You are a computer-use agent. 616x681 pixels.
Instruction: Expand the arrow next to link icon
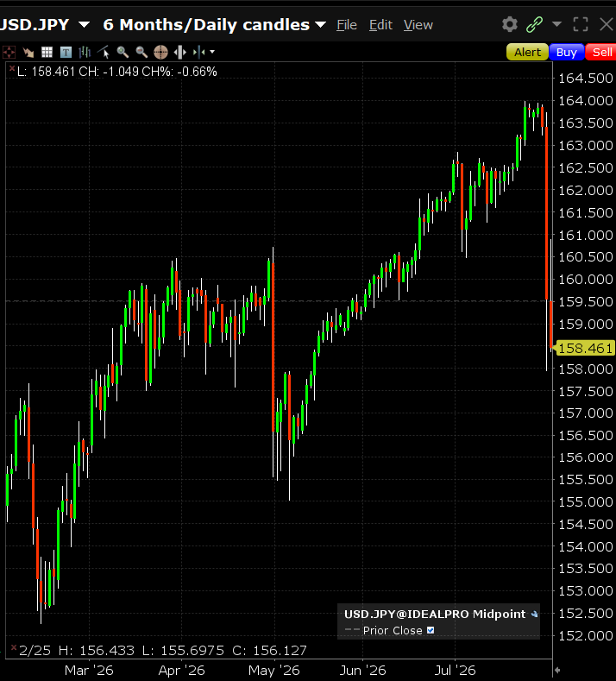tap(556, 24)
